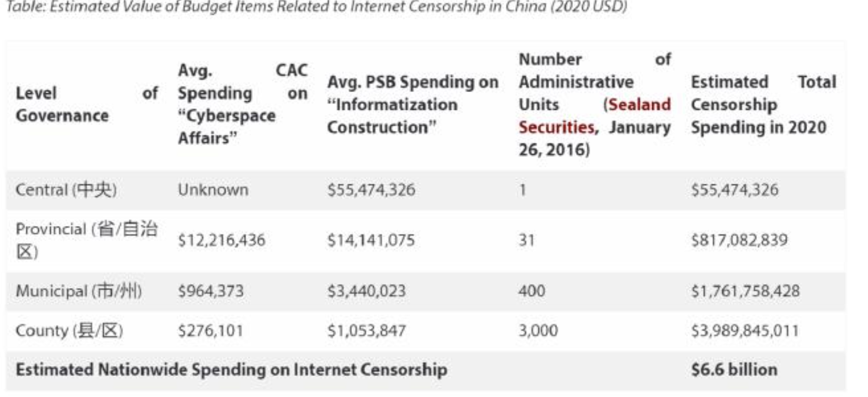Click the 'Avg. PSB Spending' column header
Screen dimensions: 868x397
click(x=412, y=104)
